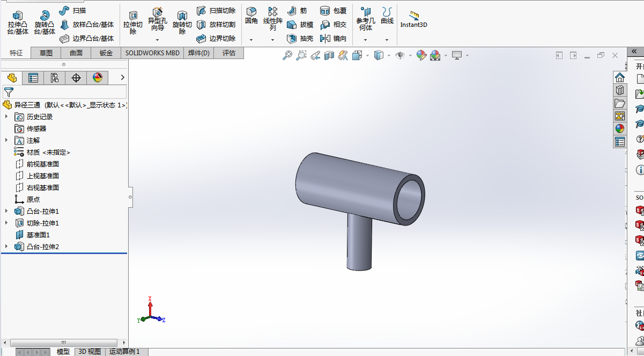Screen dimensions: 644x356
Task: Switch to the 草图 tab
Action: tap(46, 53)
